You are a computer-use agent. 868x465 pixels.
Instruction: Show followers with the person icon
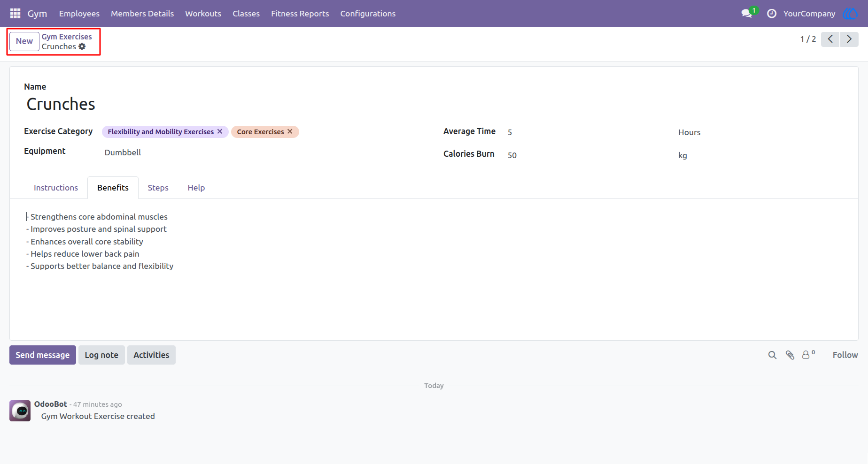[808, 355]
